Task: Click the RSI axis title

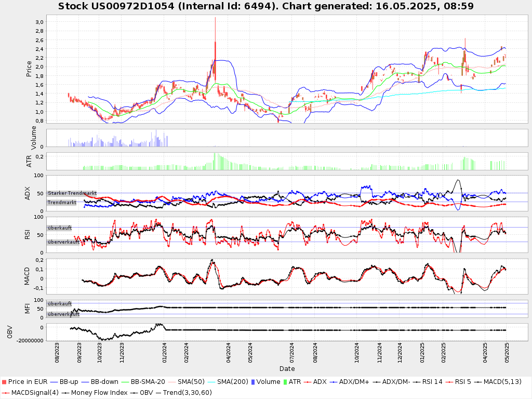Action: [27, 234]
